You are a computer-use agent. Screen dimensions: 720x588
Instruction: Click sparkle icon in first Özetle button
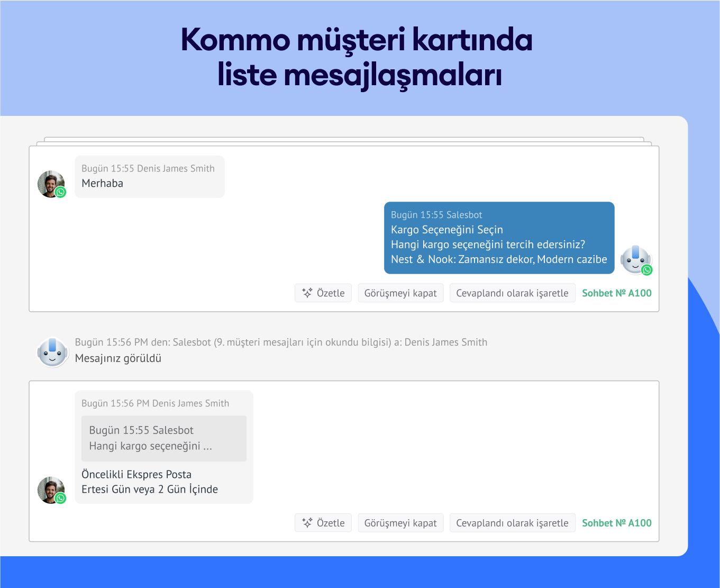(x=307, y=293)
